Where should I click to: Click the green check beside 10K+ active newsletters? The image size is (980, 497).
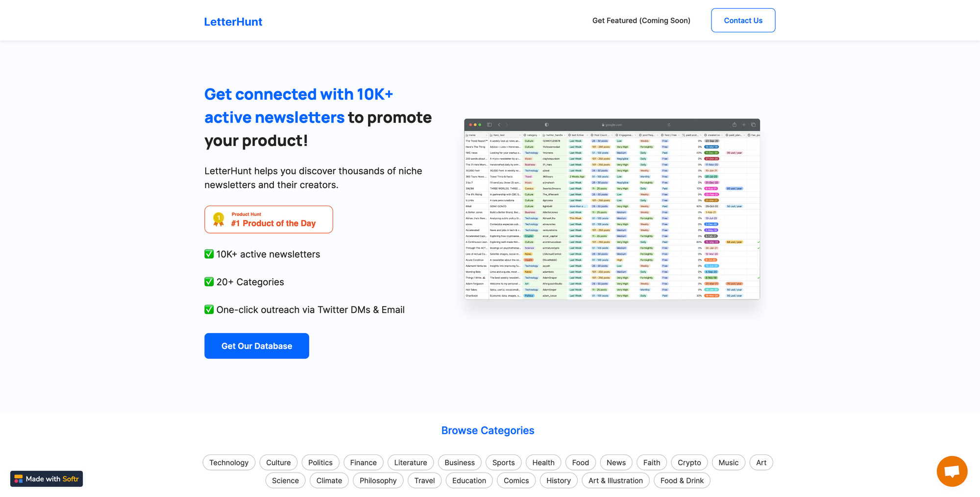[209, 254]
